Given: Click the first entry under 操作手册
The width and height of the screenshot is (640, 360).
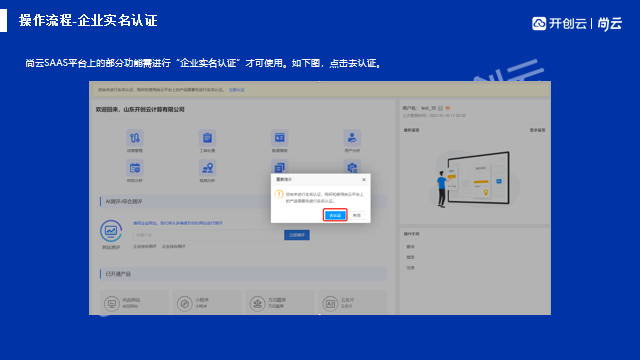Looking at the screenshot, I should (x=410, y=247).
